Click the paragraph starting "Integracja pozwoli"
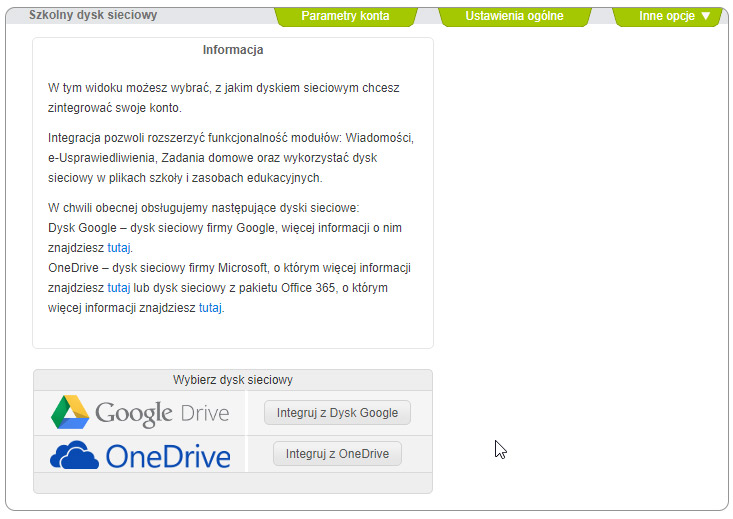This screenshot has width=733, height=519. (230, 157)
